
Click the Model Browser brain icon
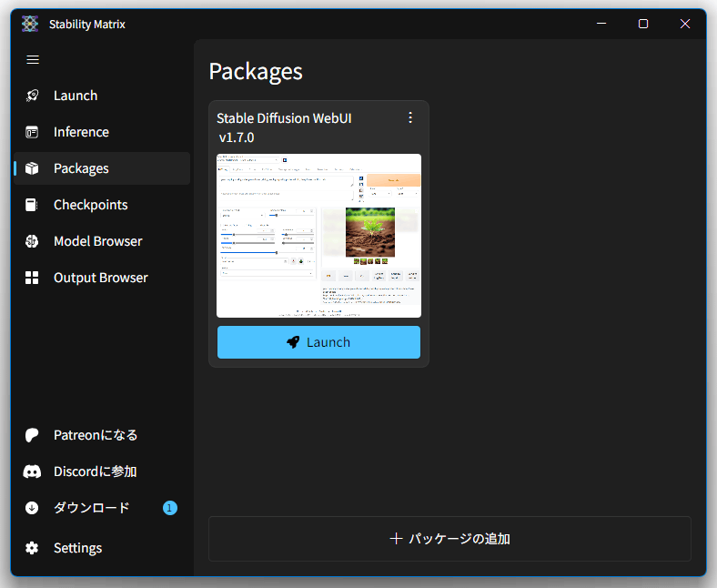(x=32, y=241)
